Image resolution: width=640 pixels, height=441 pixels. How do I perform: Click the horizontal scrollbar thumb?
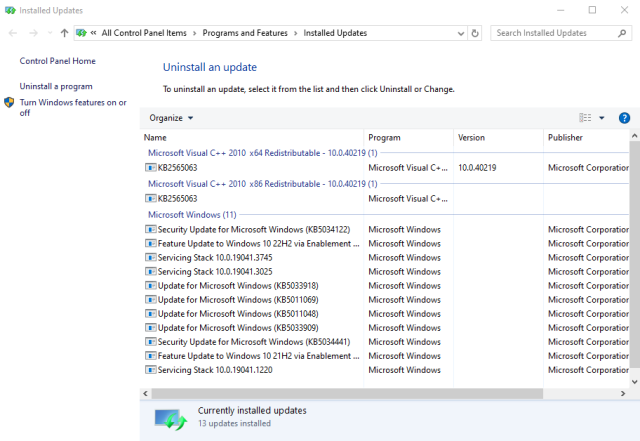347,394
